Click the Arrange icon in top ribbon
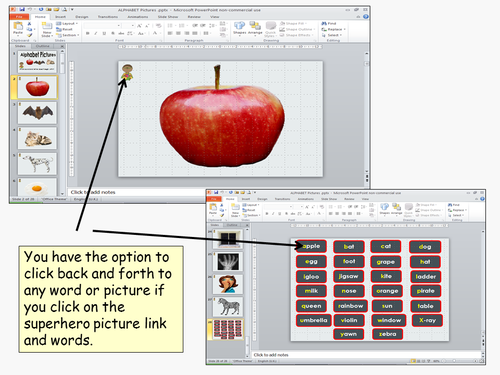This screenshot has height=375, width=500. click(x=255, y=28)
